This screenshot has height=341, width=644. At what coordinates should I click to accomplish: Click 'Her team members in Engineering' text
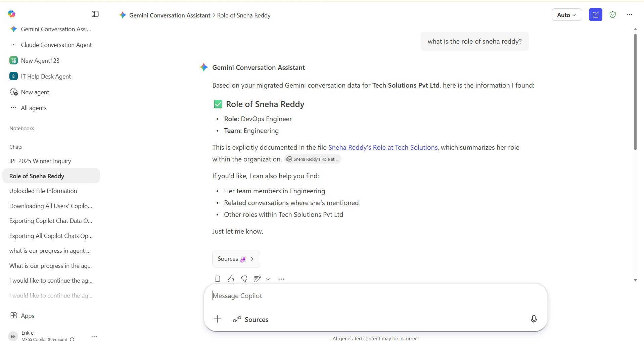tap(275, 191)
